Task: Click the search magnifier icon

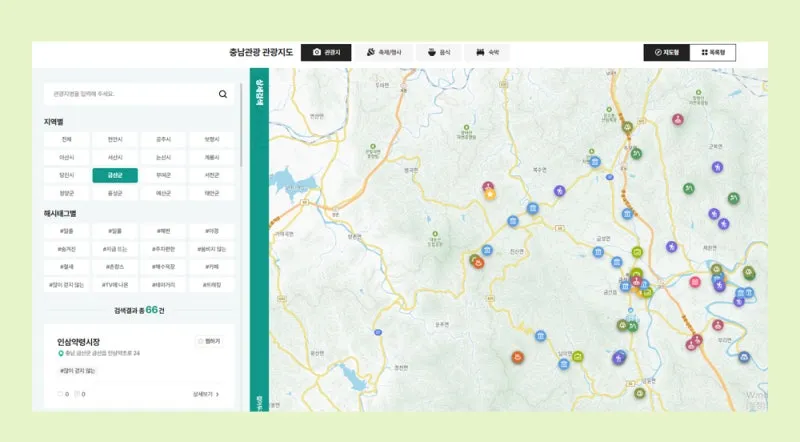Action: click(x=223, y=94)
